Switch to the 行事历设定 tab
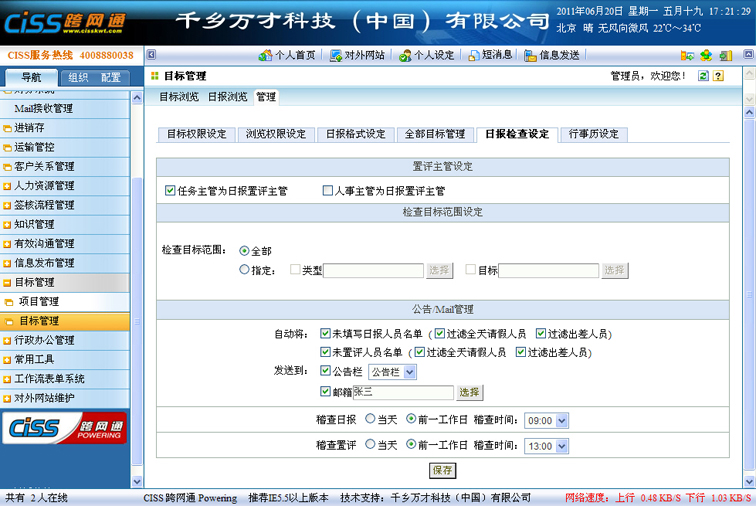 (593, 134)
